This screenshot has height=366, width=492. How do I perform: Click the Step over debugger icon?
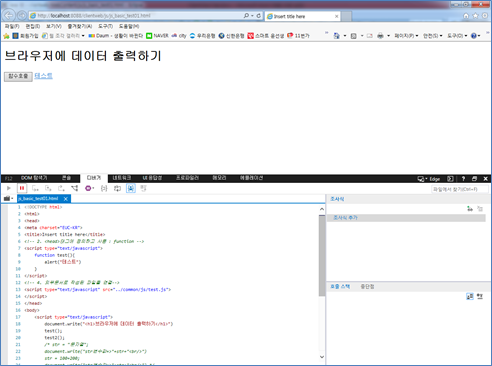tap(48, 188)
